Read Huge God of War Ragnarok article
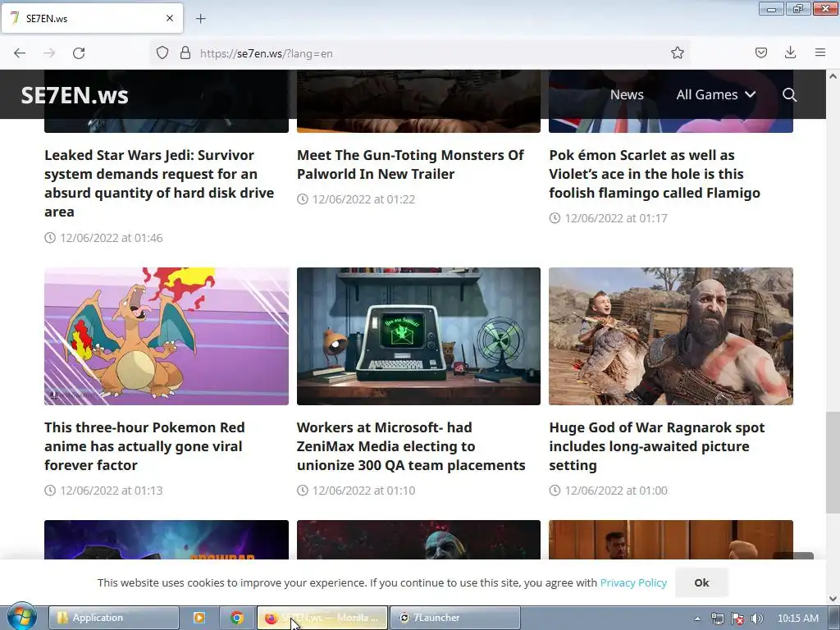840x630 pixels. click(x=657, y=446)
